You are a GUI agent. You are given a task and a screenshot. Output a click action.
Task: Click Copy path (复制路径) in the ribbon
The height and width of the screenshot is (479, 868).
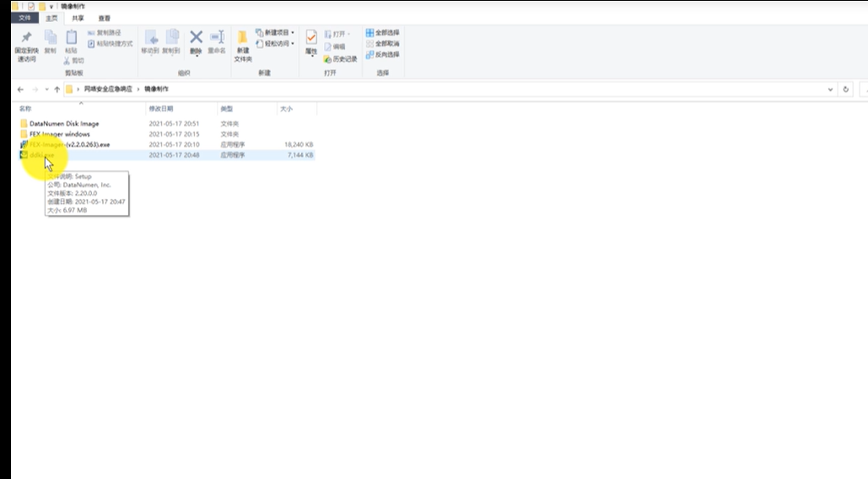coord(104,33)
